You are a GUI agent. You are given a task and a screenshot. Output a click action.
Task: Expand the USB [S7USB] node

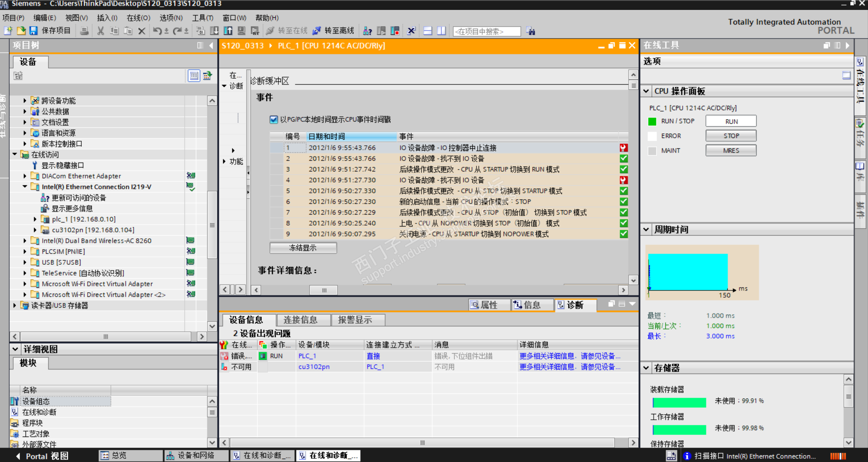(25, 262)
